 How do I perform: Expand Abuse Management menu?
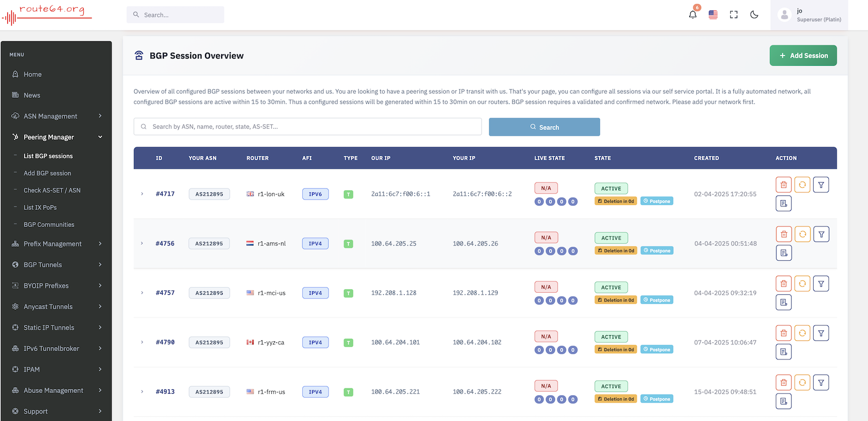56,390
